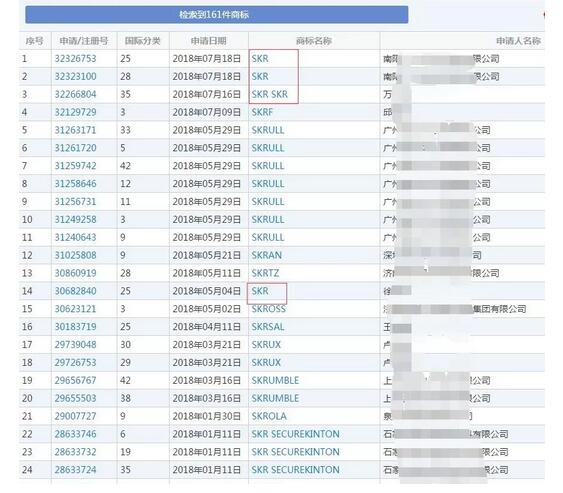The height and width of the screenshot is (493, 563).
Task: Open registration number 32266804
Action: tap(75, 94)
